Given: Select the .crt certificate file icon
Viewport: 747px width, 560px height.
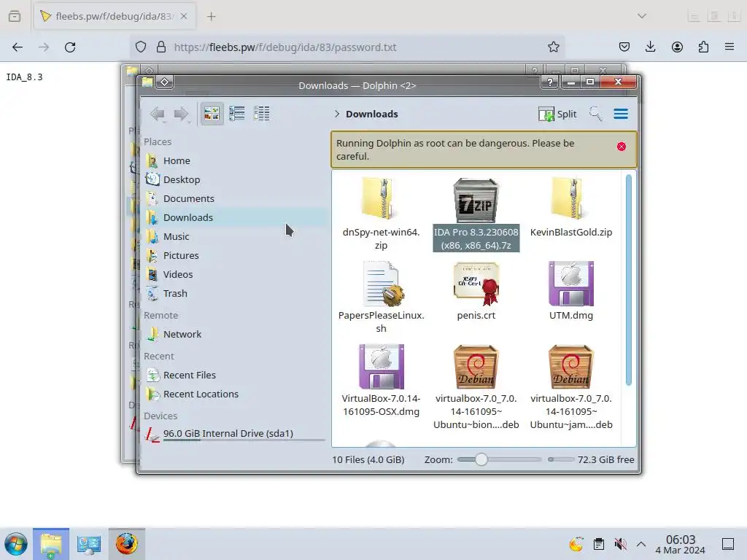Looking at the screenshot, I should [476, 284].
